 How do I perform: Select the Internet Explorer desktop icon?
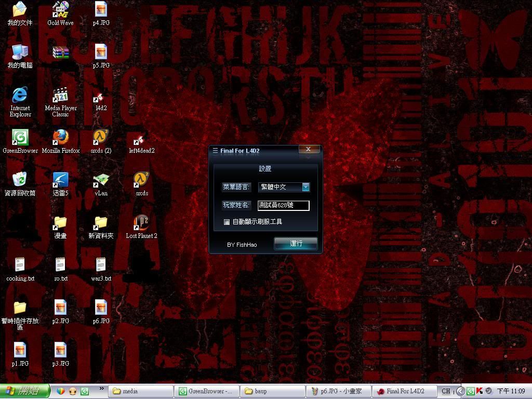[x=20, y=95]
